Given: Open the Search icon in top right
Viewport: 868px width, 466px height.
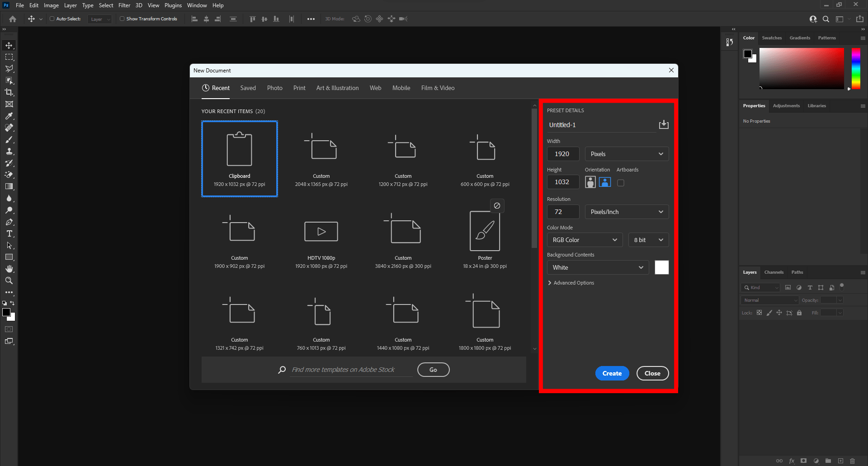Looking at the screenshot, I should pos(826,19).
